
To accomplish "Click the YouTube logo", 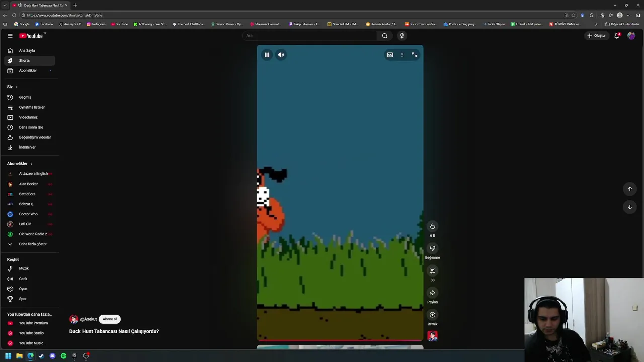I will [32, 36].
